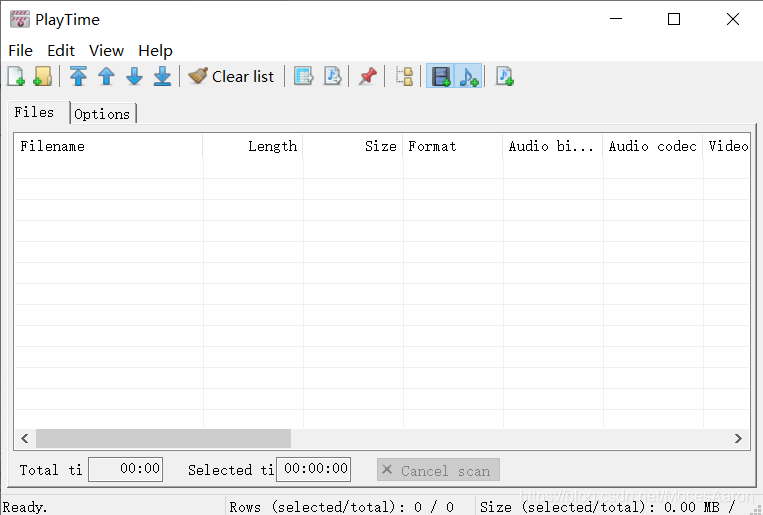The height and width of the screenshot is (515, 763).
Task: Maximize the PlayTime window
Action: pyautogui.click(x=674, y=19)
